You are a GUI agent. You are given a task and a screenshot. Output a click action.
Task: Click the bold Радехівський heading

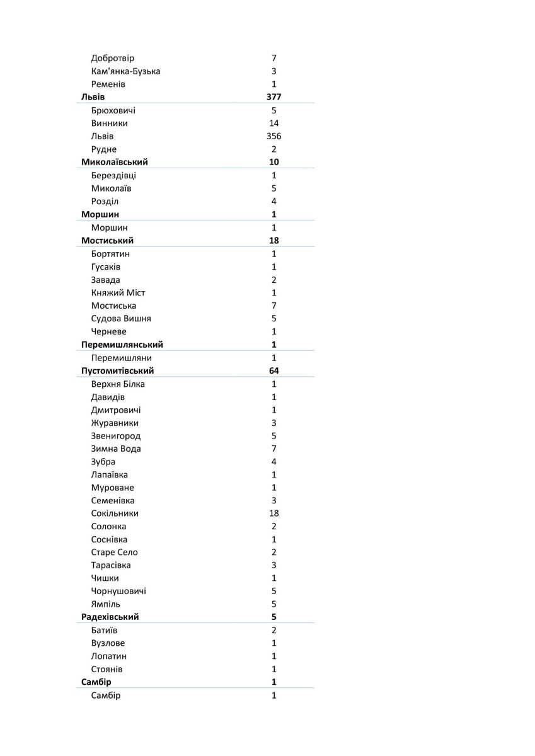pos(110,617)
